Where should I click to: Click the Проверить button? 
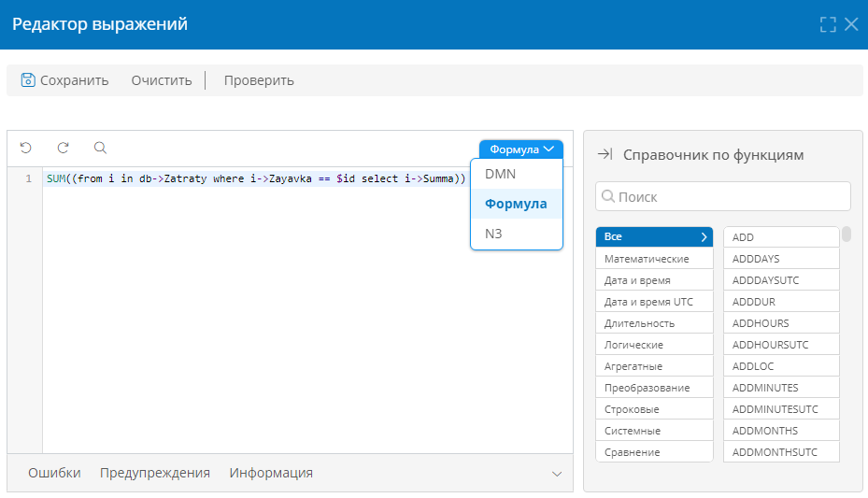click(x=259, y=80)
